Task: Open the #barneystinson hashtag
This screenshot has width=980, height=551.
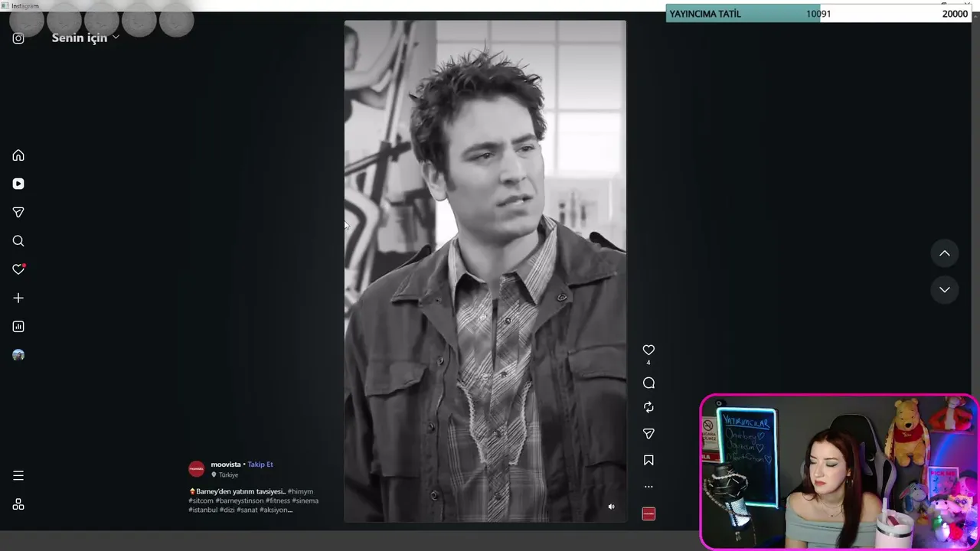Action: pyautogui.click(x=240, y=500)
